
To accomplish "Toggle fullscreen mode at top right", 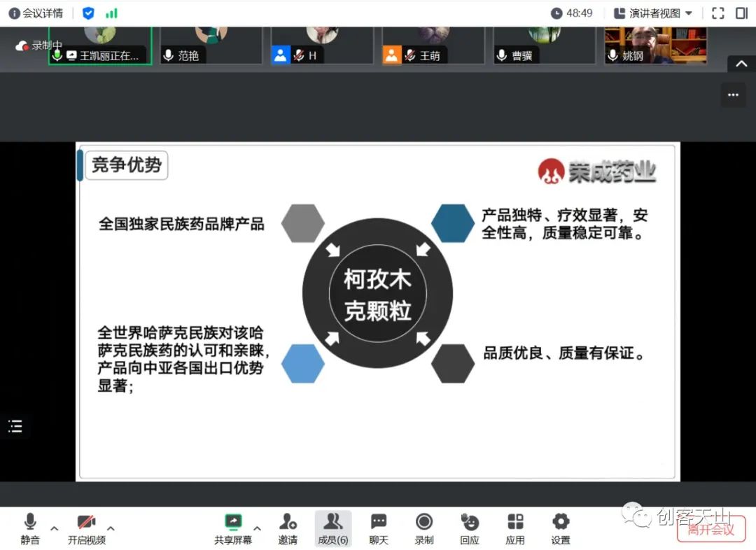I will click(x=717, y=13).
